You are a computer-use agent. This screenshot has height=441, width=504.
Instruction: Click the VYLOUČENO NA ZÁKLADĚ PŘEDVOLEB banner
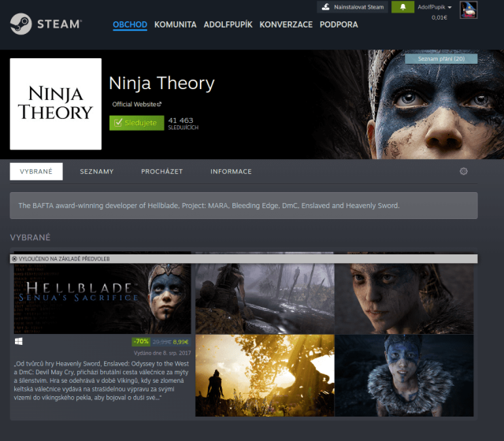[243, 259]
